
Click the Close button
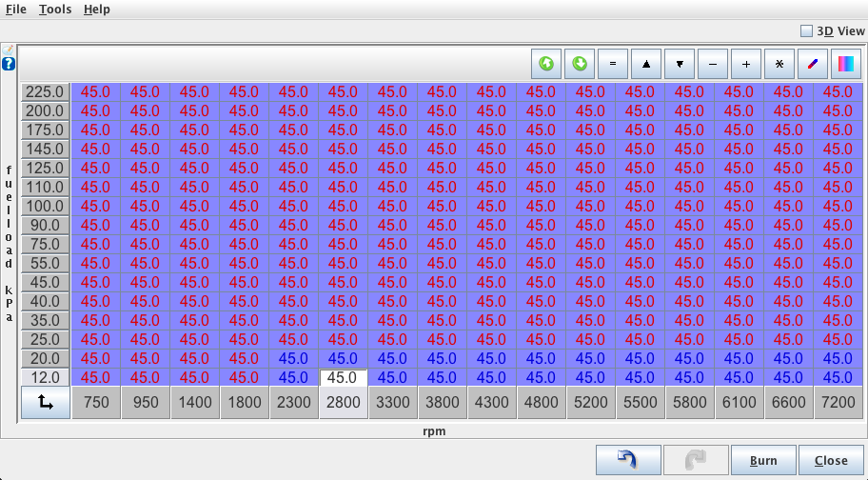tap(831, 460)
